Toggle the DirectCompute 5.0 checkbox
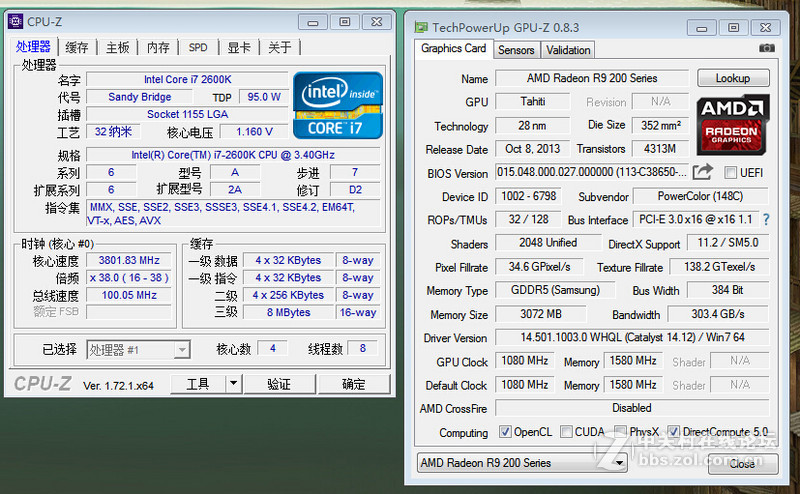The width and height of the screenshot is (800, 494). (673, 432)
